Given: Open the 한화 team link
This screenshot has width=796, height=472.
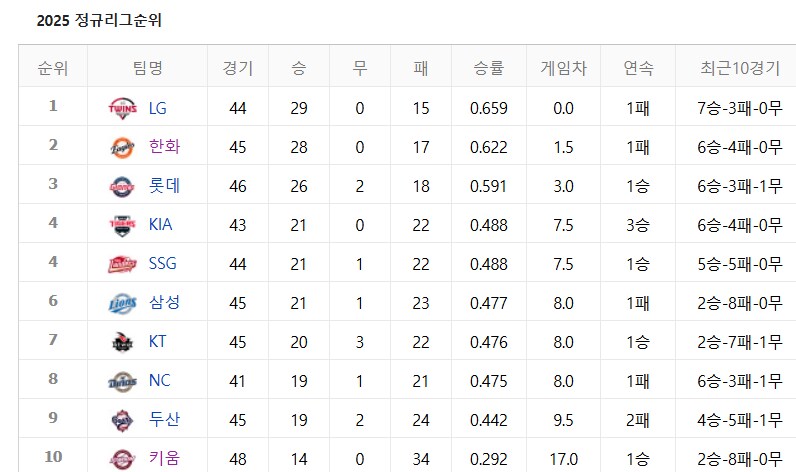Looking at the screenshot, I should pyautogui.click(x=164, y=146).
